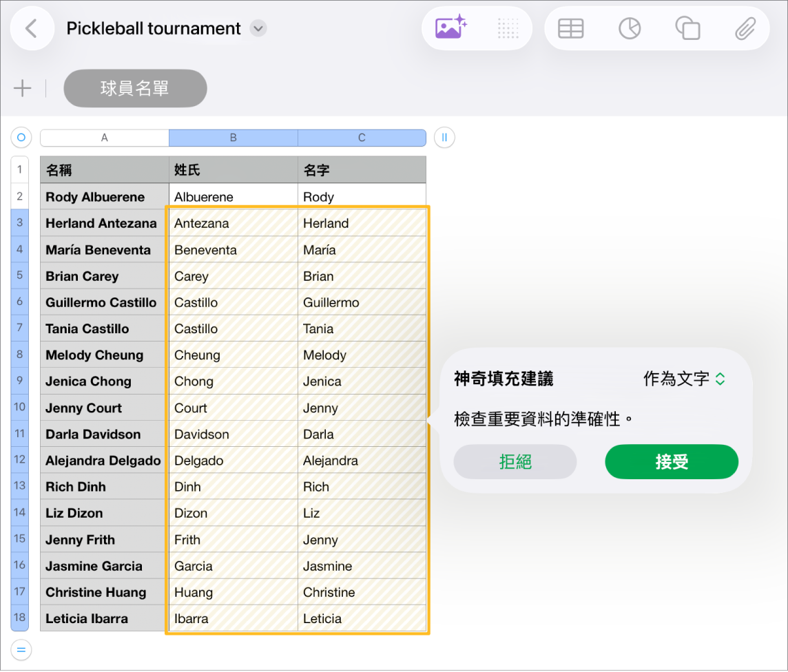Open the image generation sparkle icon

tap(450, 28)
